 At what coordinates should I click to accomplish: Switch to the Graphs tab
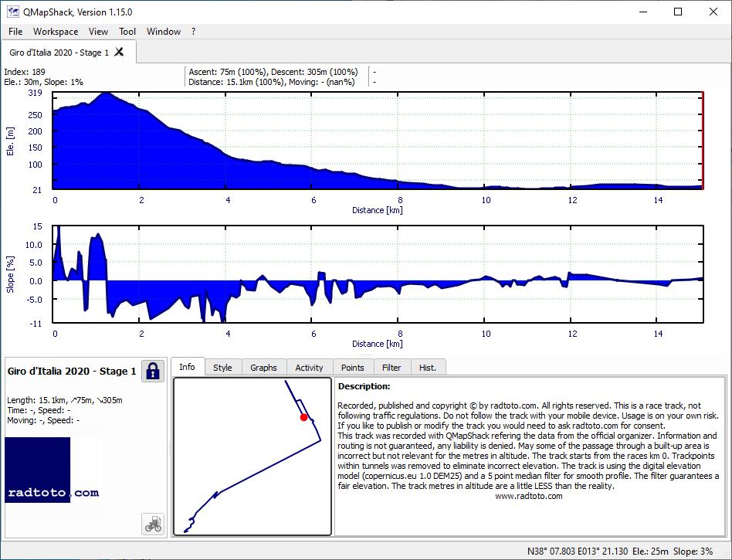click(x=263, y=368)
